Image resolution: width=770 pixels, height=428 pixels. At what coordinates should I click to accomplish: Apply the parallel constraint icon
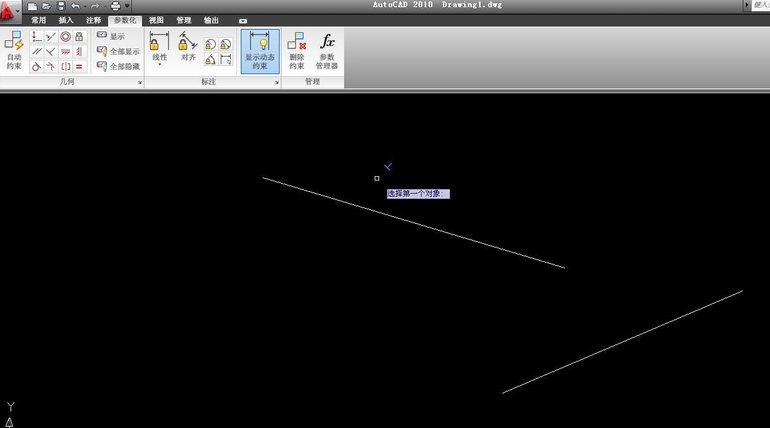pyautogui.click(x=36, y=52)
